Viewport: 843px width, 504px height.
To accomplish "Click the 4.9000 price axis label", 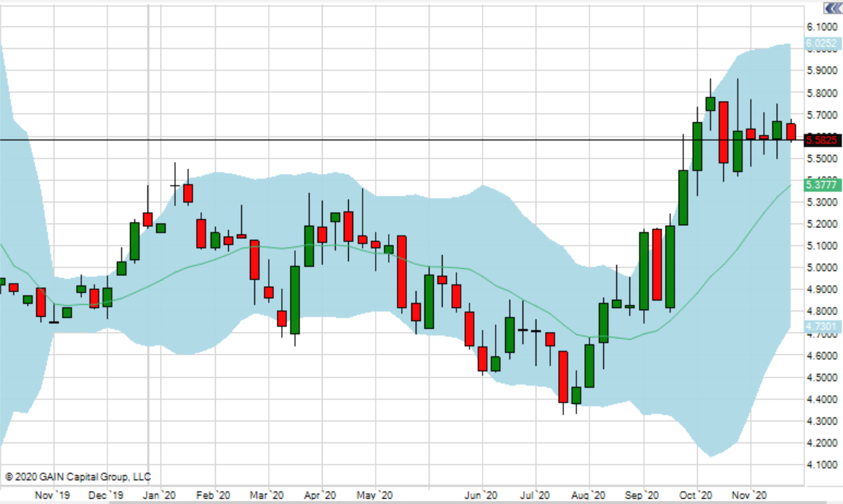I will (822, 290).
